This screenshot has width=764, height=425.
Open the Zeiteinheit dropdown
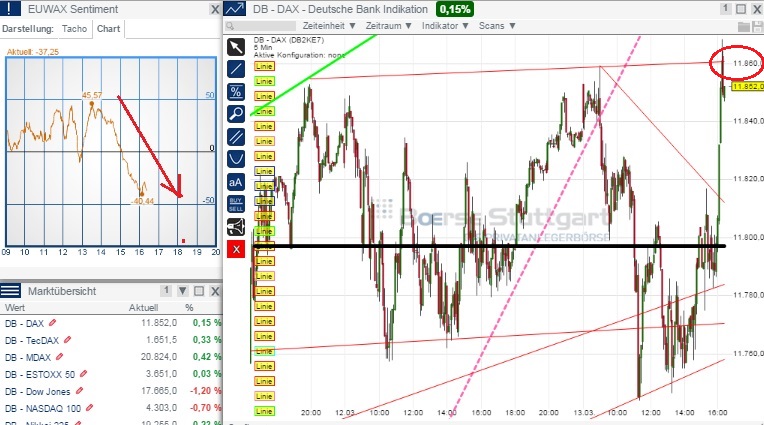coord(329,26)
